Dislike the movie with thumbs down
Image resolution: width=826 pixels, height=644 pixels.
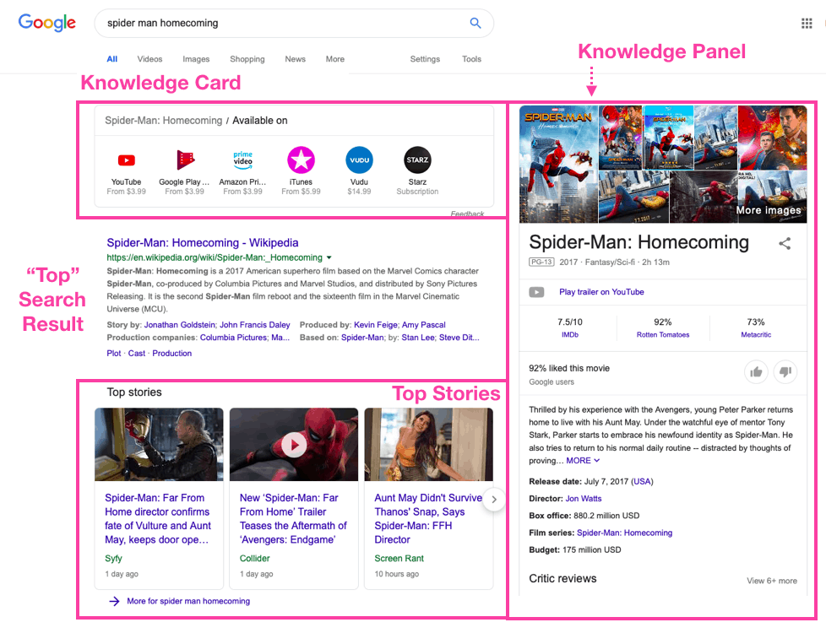click(x=785, y=372)
